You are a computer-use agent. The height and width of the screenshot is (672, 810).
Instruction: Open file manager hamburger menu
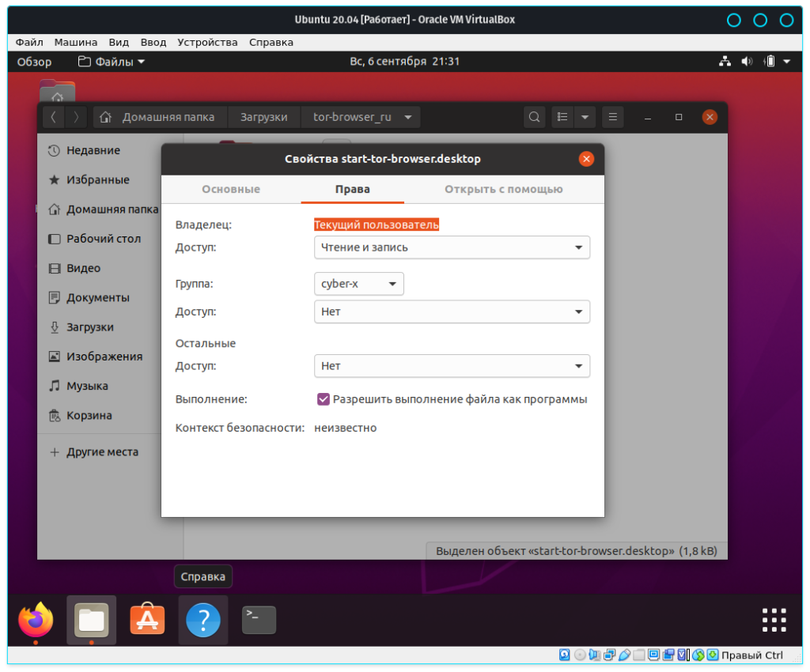point(612,117)
